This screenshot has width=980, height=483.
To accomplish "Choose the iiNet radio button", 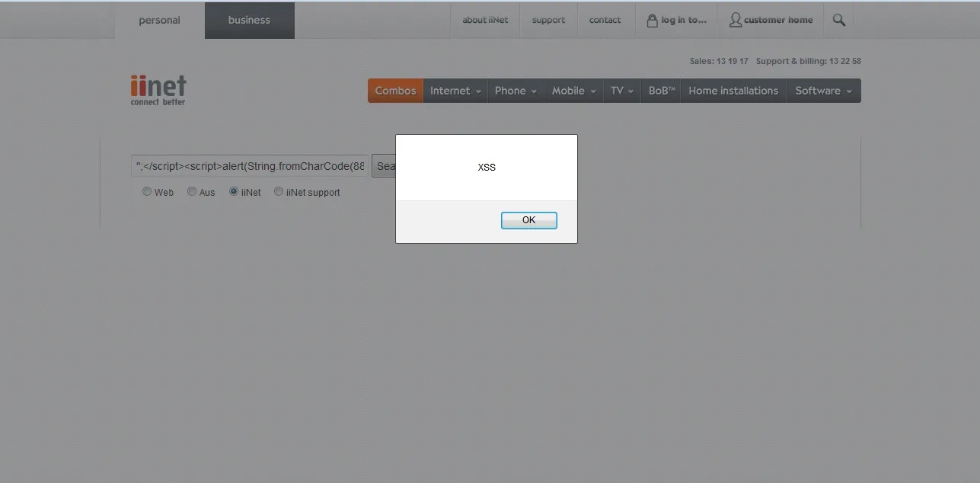I will tap(234, 192).
